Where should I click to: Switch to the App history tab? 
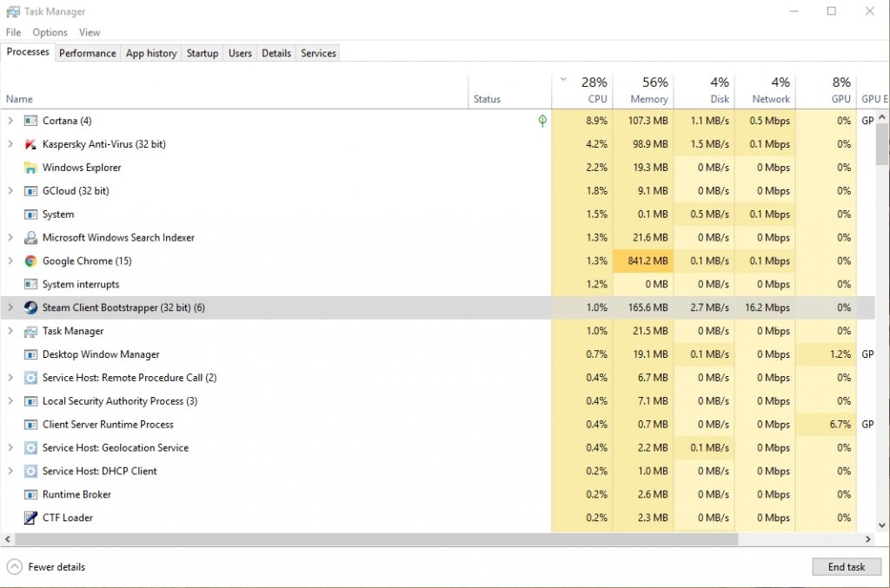pos(151,53)
